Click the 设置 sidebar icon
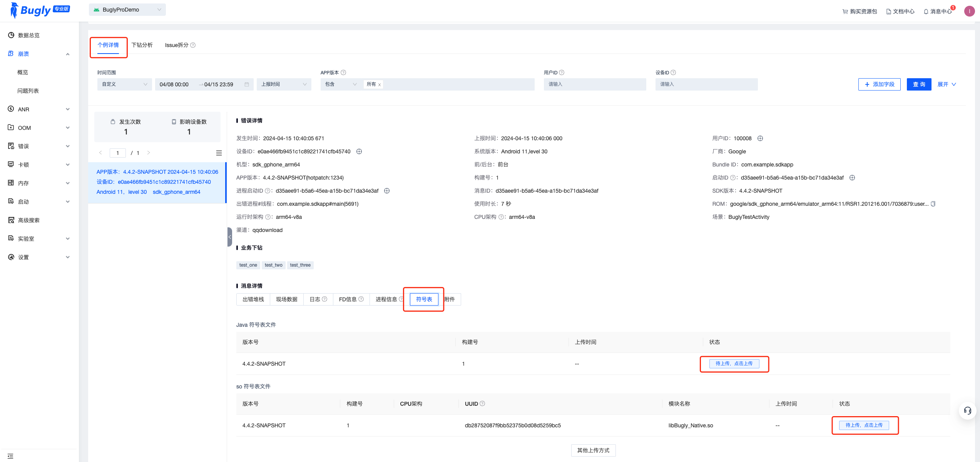 pos(11,257)
